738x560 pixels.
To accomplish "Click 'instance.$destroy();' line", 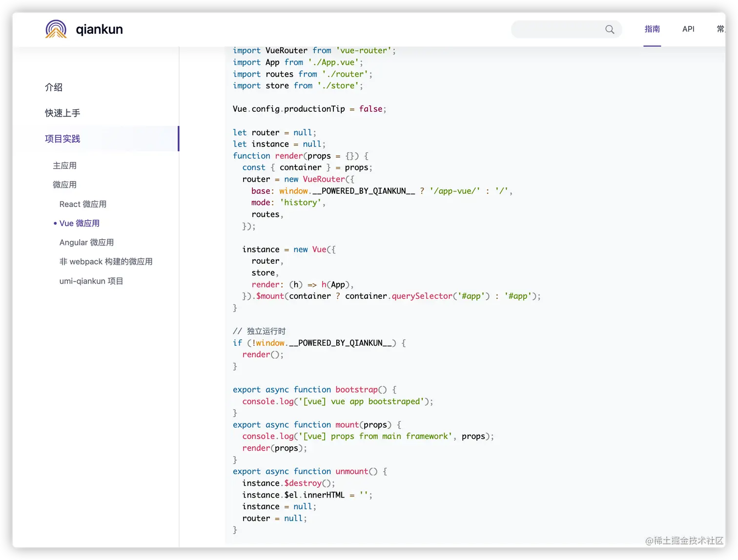I will click(289, 483).
